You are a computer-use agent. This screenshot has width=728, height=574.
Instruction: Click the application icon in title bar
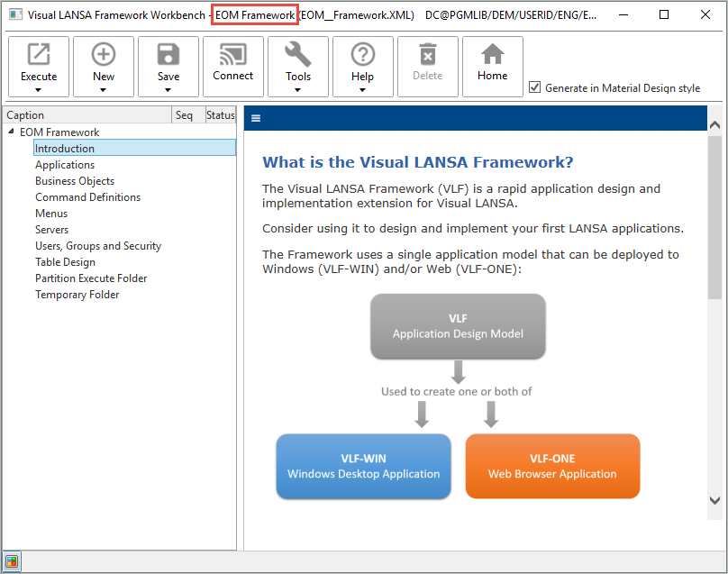[x=16, y=14]
